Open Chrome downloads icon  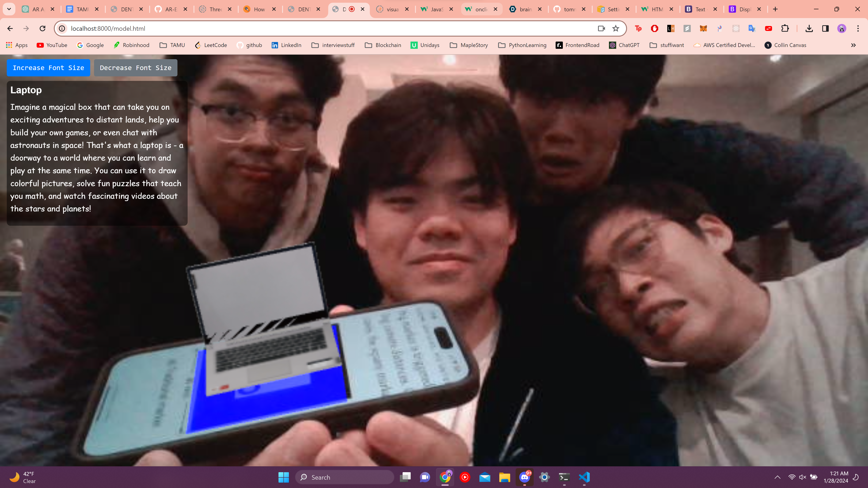[x=809, y=29]
